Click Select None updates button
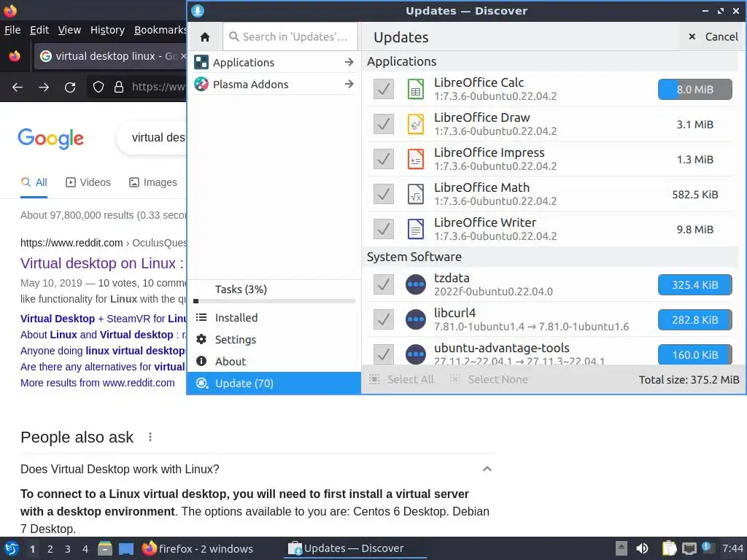 coord(489,379)
